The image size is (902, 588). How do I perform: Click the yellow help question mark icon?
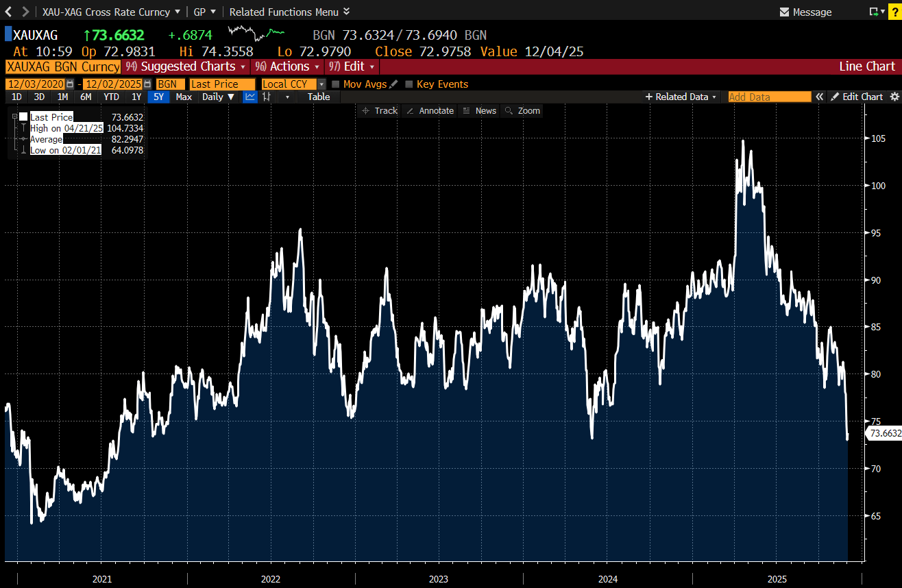click(x=894, y=12)
